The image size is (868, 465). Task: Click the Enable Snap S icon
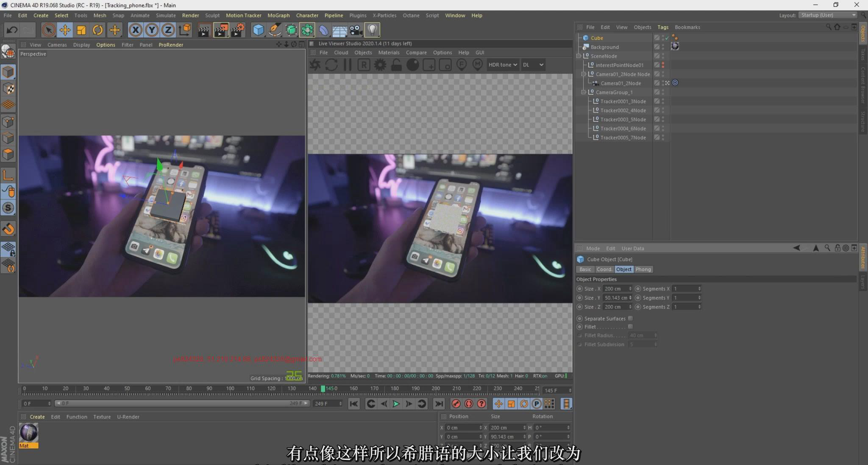point(8,208)
